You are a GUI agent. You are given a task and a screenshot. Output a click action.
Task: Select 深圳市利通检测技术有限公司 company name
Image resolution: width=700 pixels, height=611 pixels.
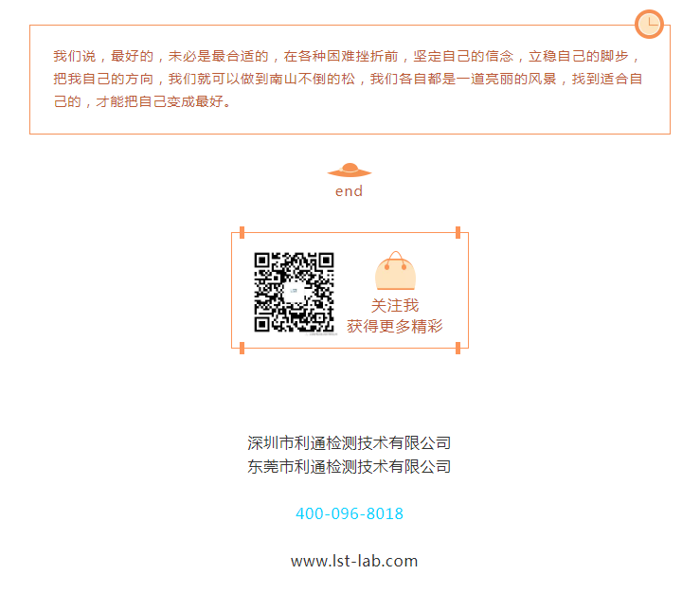(x=350, y=443)
